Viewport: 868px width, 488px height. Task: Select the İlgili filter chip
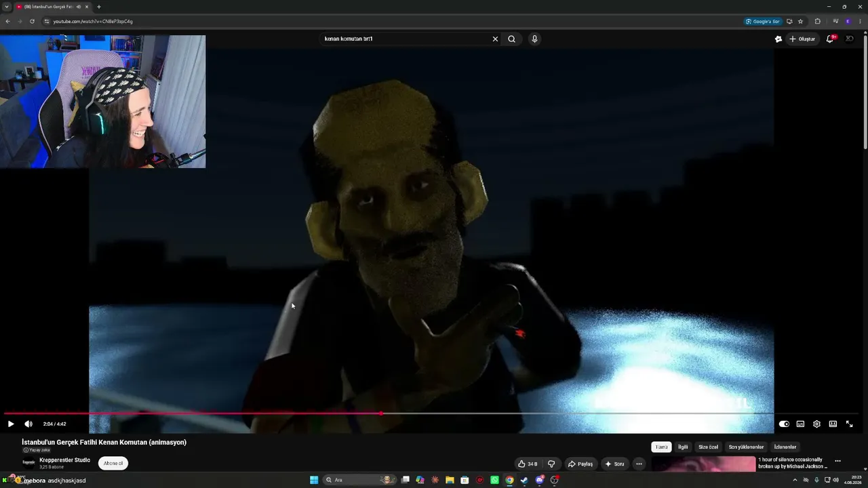click(683, 447)
